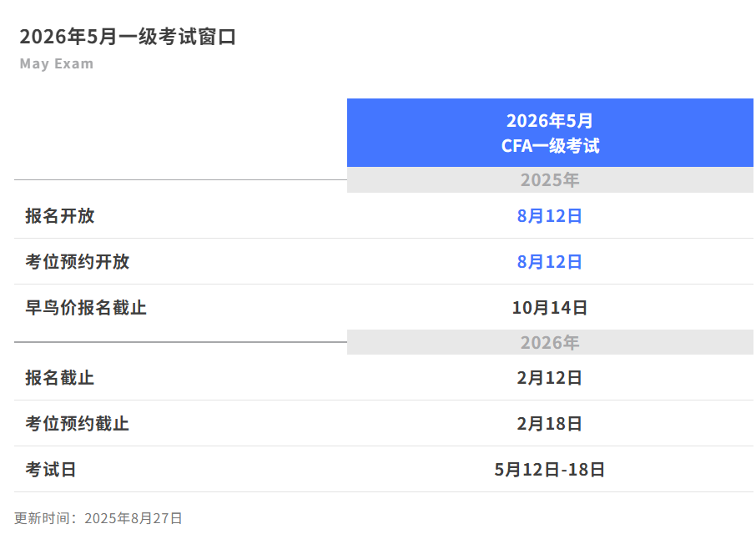Image resolution: width=756 pixels, height=534 pixels.
Task: Select the 考位预约截止 row label
Action: pyautogui.click(x=78, y=424)
